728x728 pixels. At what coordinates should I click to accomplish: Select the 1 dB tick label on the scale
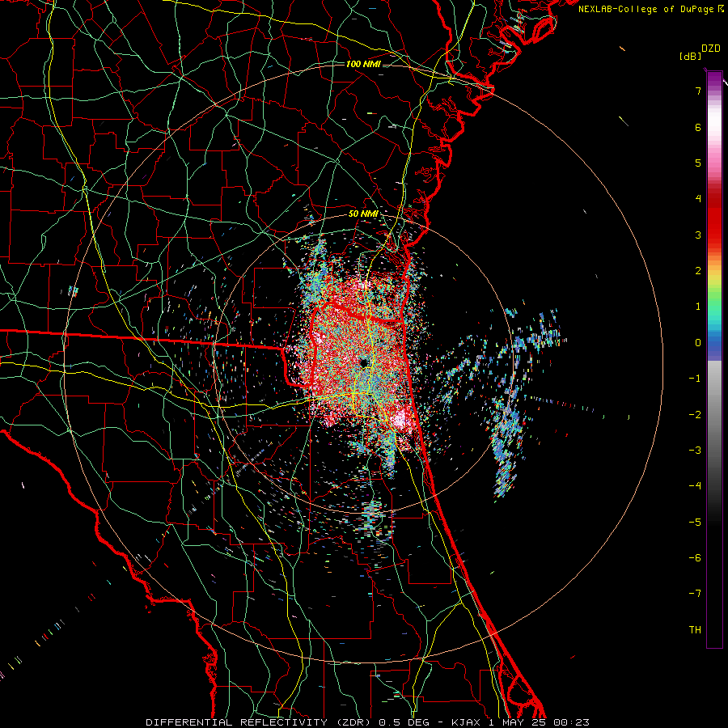click(698, 307)
